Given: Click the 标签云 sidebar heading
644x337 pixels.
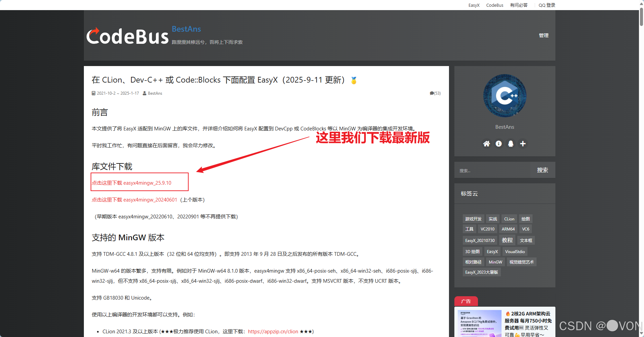Looking at the screenshot, I should [x=469, y=194].
